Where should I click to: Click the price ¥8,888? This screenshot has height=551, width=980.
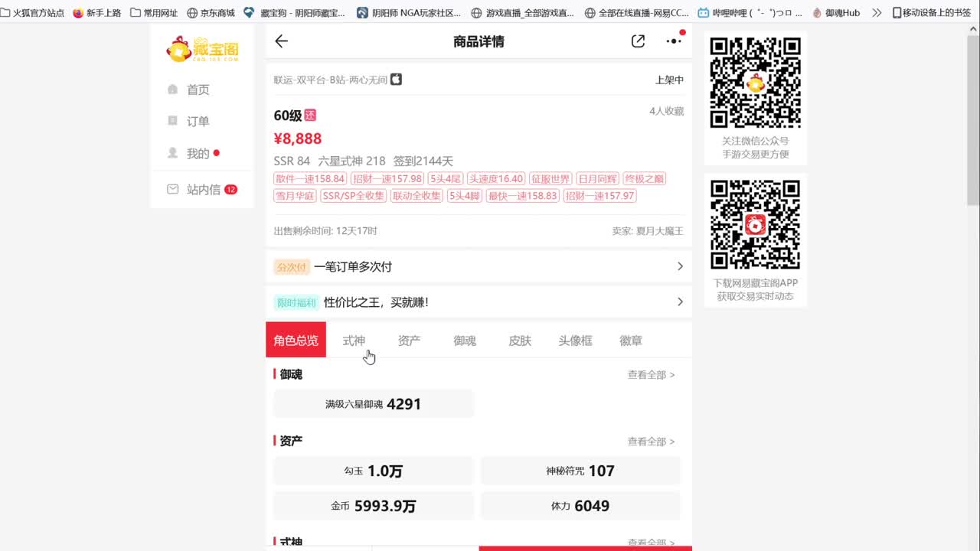pyautogui.click(x=298, y=139)
